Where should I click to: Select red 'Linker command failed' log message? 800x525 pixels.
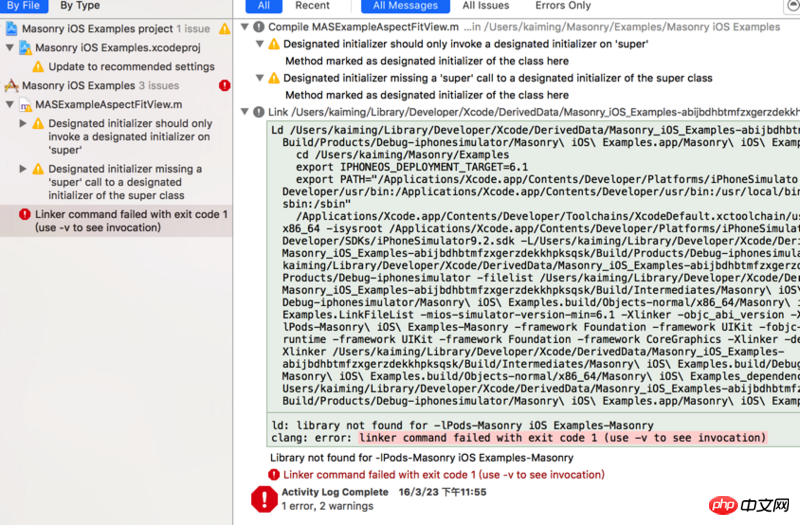point(444,474)
